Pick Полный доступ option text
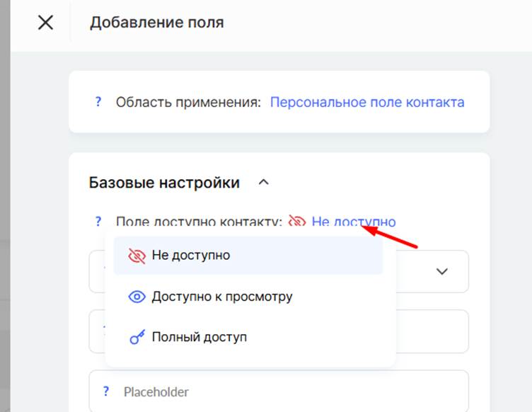Screen dimensions: 532x412 click(199, 337)
